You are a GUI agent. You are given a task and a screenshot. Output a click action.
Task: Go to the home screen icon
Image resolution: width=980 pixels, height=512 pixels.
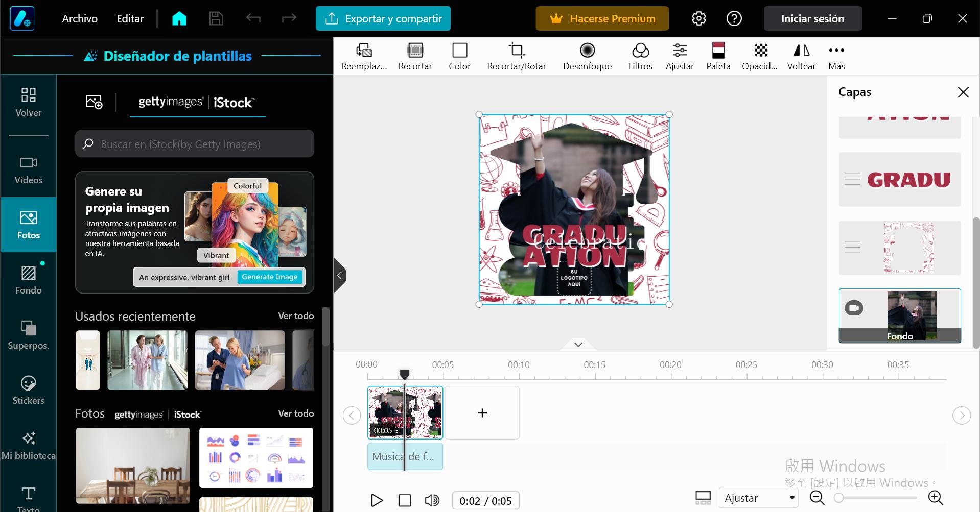tap(179, 19)
